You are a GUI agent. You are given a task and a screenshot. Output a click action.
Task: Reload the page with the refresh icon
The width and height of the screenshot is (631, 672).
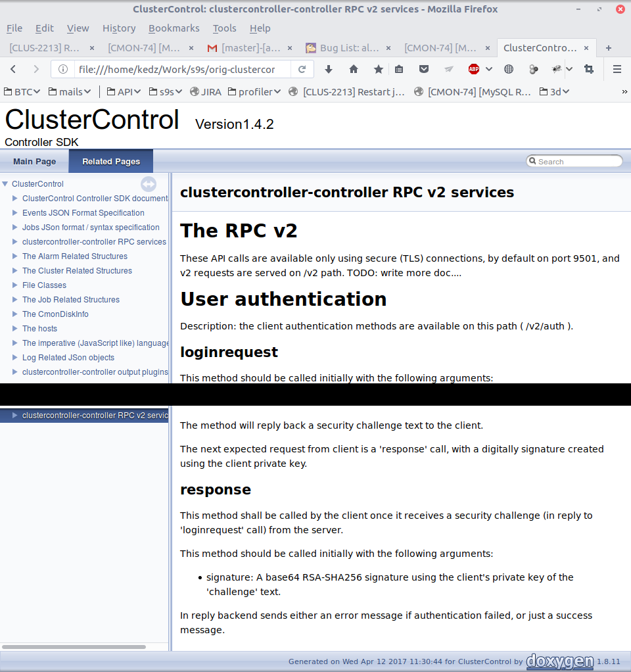[x=302, y=69]
